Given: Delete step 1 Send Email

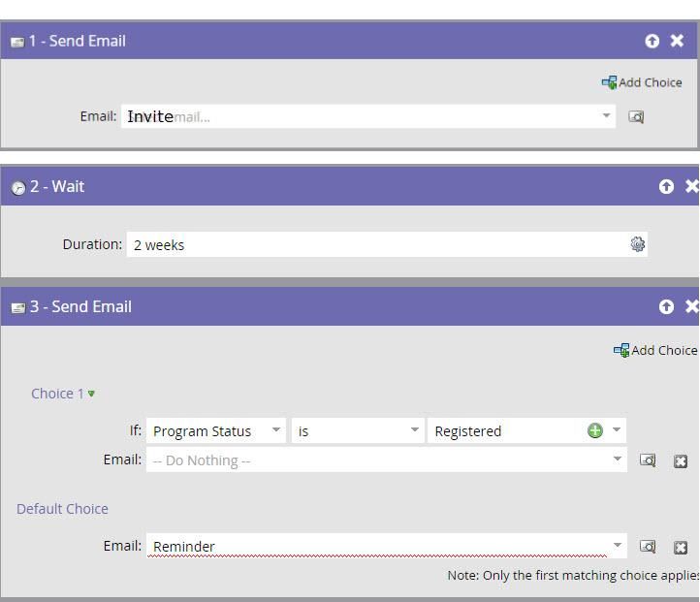Looking at the screenshot, I should point(677,41).
